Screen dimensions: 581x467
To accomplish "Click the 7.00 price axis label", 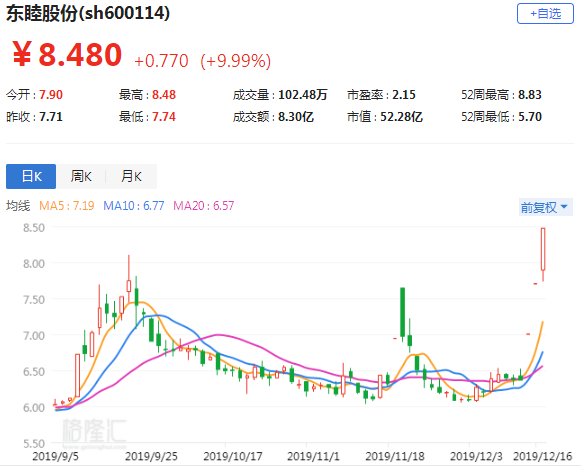I will pyautogui.click(x=34, y=336).
